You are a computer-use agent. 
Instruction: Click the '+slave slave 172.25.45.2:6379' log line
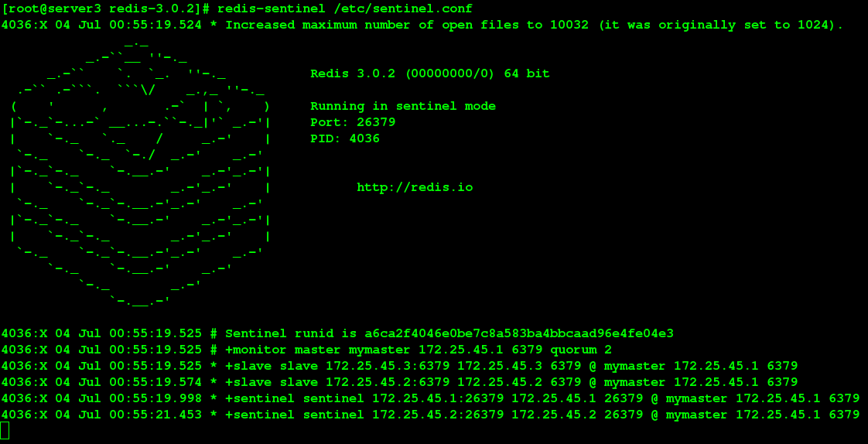pos(399,382)
